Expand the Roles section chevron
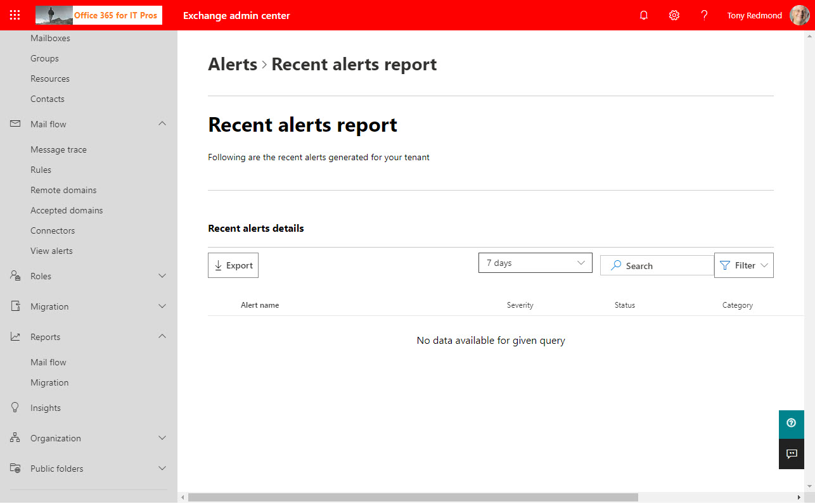This screenshot has width=815, height=504. point(162,276)
